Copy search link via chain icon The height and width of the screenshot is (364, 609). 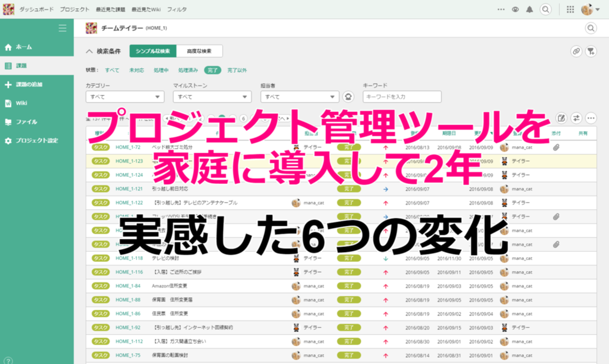pyautogui.click(x=576, y=52)
